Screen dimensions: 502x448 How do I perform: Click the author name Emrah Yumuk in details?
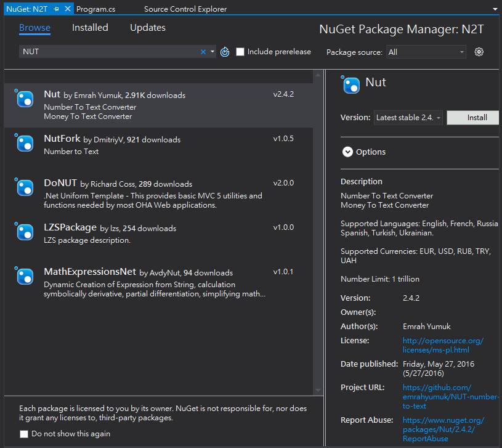(426, 327)
